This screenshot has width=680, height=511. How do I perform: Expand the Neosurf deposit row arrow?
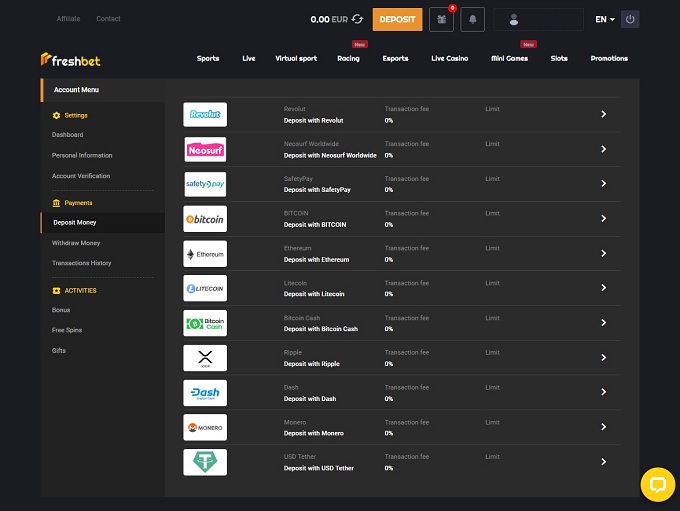pos(603,149)
